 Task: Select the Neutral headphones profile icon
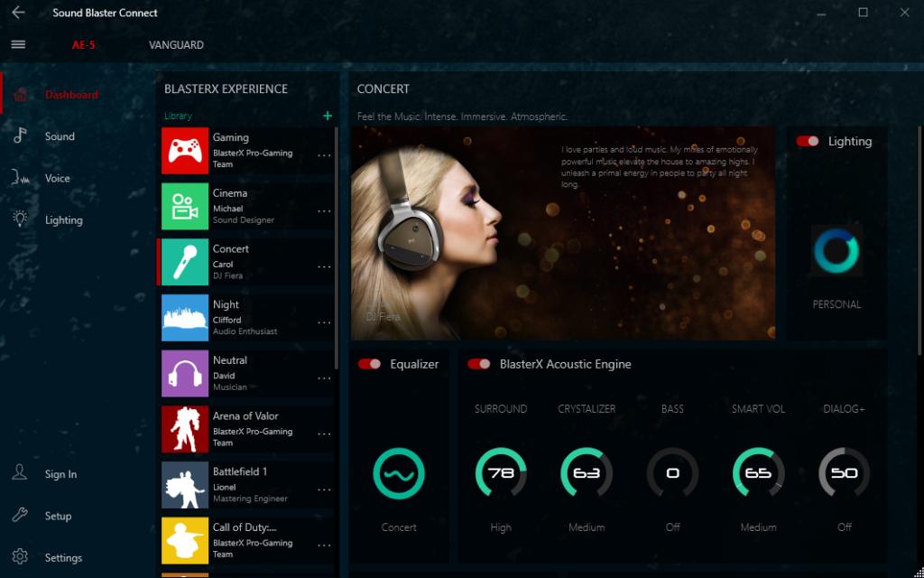pyautogui.click(x=185, y=373)
